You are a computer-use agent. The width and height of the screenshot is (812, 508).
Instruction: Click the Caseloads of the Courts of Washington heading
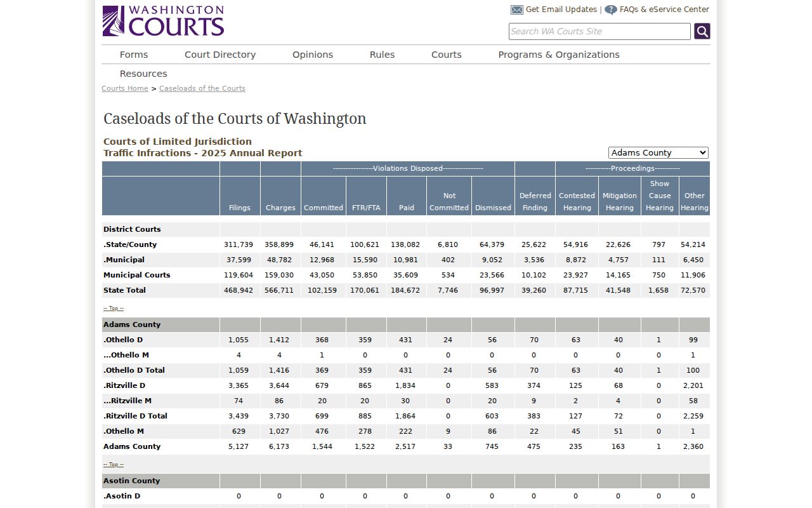pos(235,119)
